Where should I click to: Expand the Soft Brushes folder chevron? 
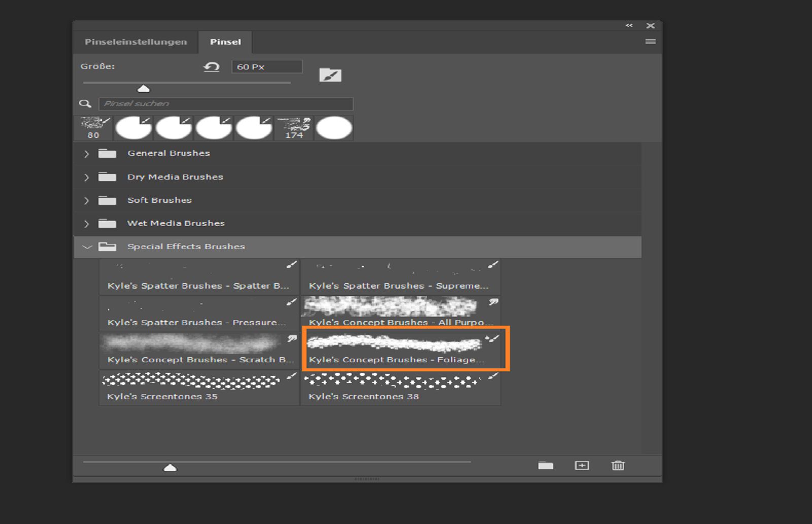pyautogui.click(x=86, y=200)
